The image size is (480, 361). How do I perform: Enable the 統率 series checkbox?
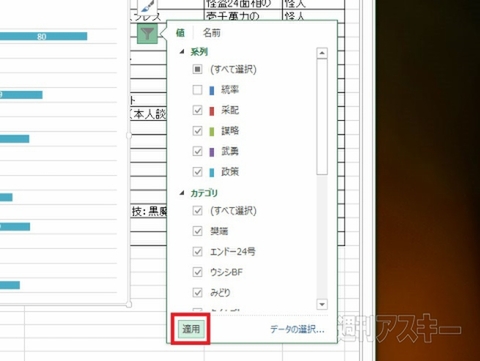197,90
